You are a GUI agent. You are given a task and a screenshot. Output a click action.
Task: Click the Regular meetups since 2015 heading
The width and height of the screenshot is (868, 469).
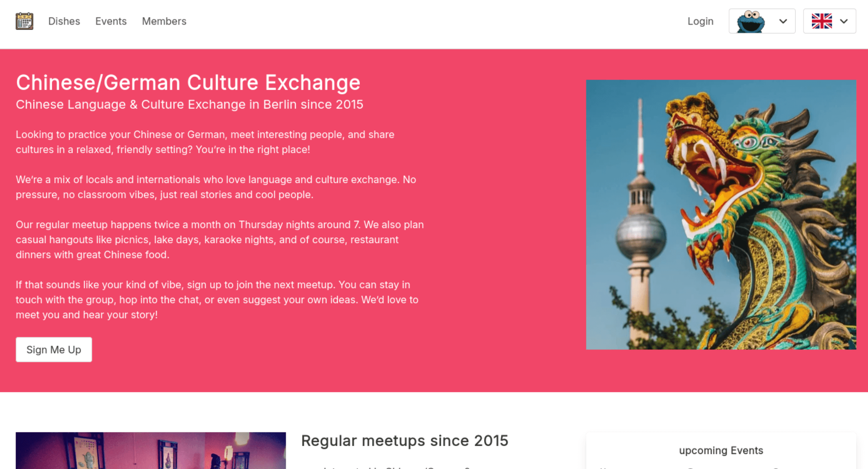click(405, 441)
